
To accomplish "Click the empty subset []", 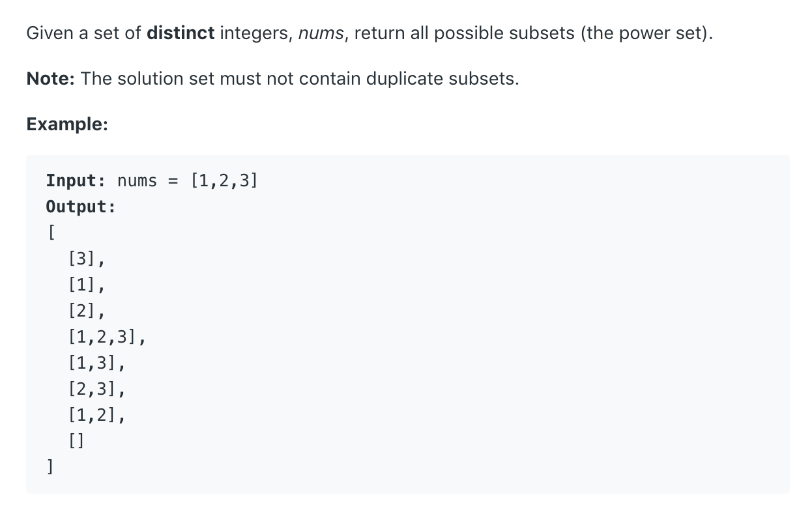I will point(76,441).
